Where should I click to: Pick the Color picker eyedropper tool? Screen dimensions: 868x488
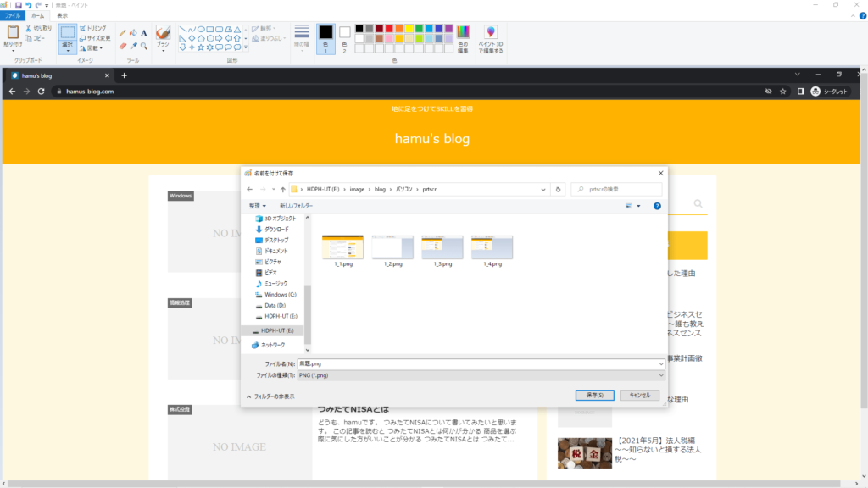[x=133, y=46]
